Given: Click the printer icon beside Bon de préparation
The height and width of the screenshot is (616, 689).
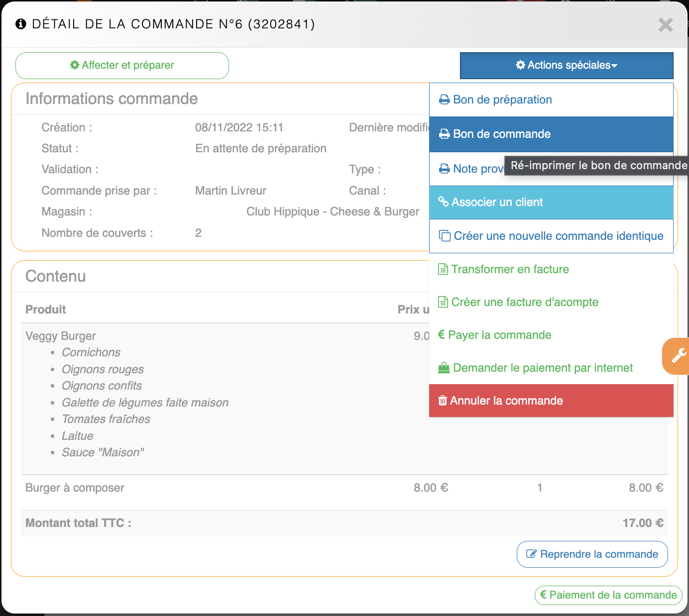Looking at the screenshot, I should click(444, 100).
